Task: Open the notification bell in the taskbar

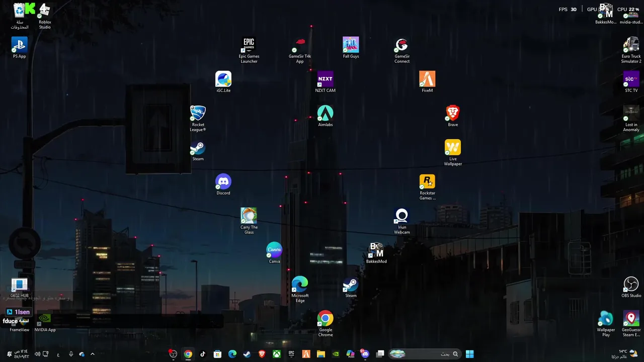Action: [9, 354]
